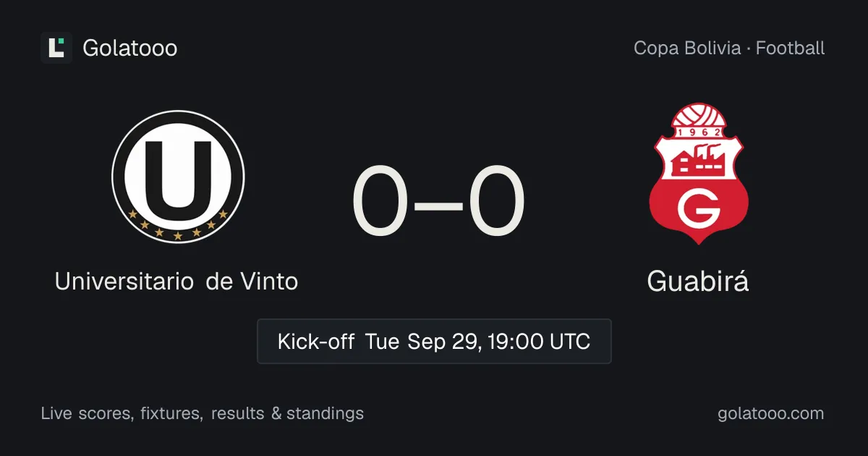
Task: Click the Live scores, fixtures tagline
Action: (203, 413)
